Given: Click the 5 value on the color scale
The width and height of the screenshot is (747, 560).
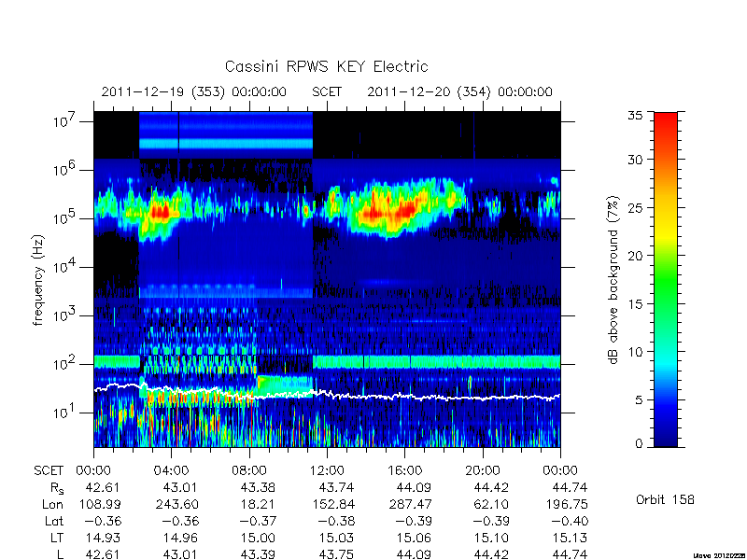Looking at the screenshot, I should point(639,399).
